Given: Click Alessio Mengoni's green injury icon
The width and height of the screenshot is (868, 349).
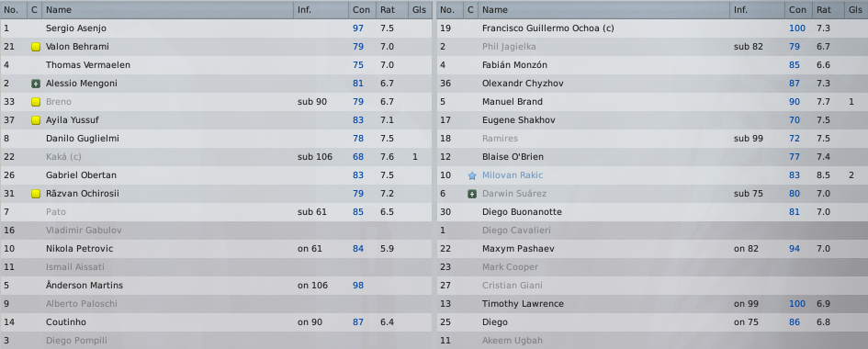Looking at the screenshot, I should point(36,84).
